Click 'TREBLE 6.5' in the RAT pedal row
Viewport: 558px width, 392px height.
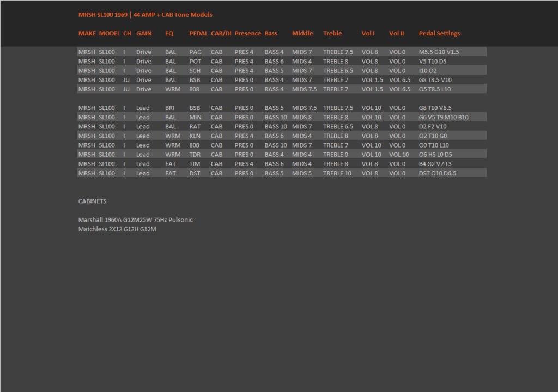(338, 127)
